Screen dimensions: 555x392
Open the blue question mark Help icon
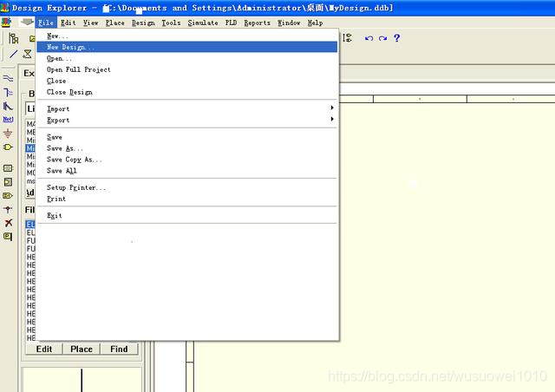(x=397, y=38)
